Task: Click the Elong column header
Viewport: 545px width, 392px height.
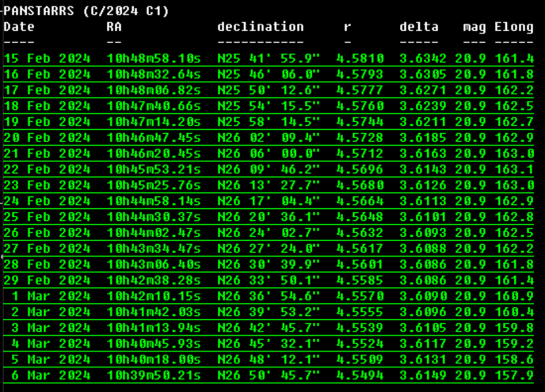Action: coord(514,27)
